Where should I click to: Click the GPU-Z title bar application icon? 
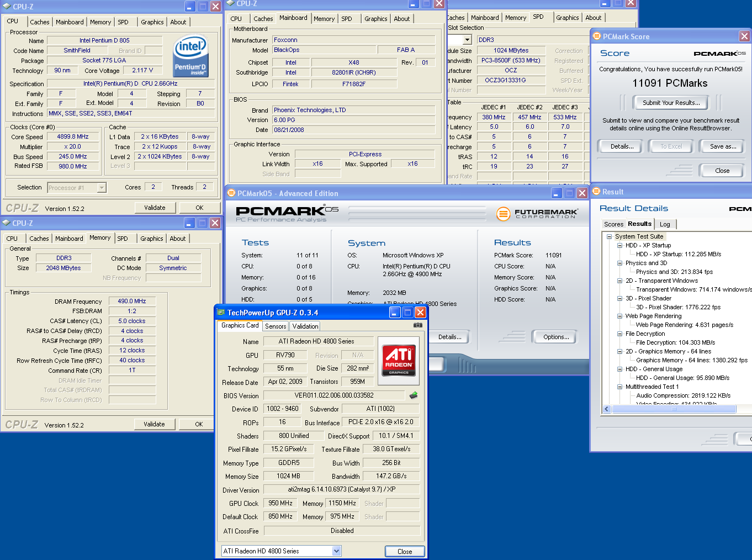point(221,313)
